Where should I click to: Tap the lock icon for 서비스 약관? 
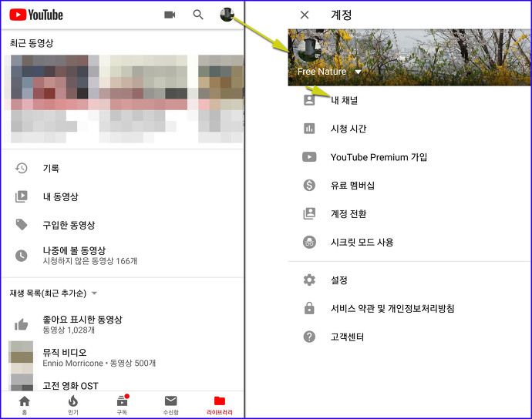pyautogui.click(x=309, y=308)
